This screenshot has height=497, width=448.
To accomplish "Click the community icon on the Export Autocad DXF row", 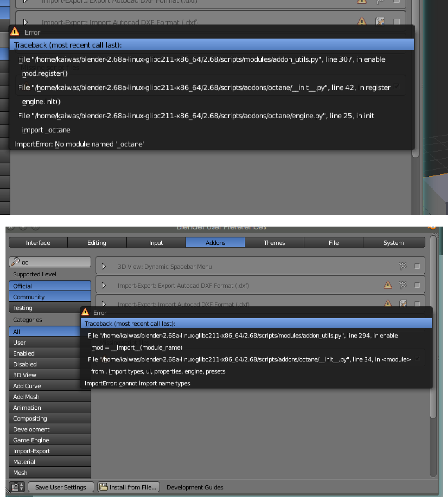I will pyautogui.click(x=403, y=285).
